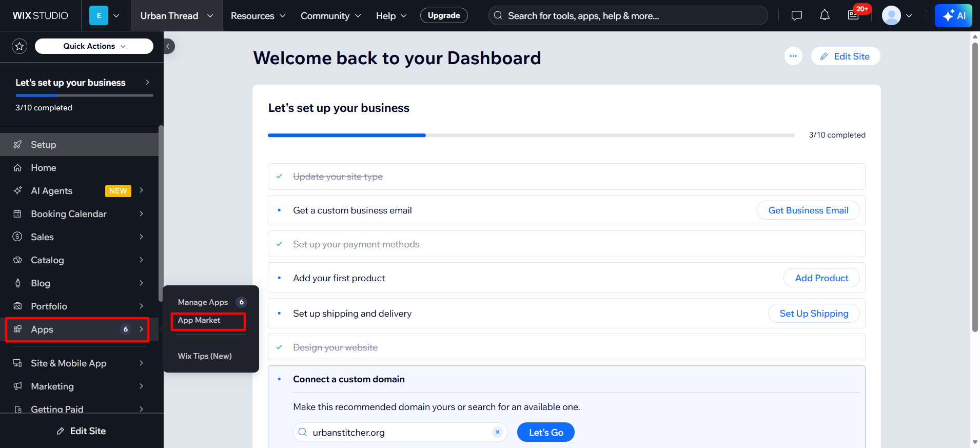Image resolution: width=980 pixels, height=448 pixels.
Task: Open Let's set up your business sidebar panel
Action: (82, 83)
